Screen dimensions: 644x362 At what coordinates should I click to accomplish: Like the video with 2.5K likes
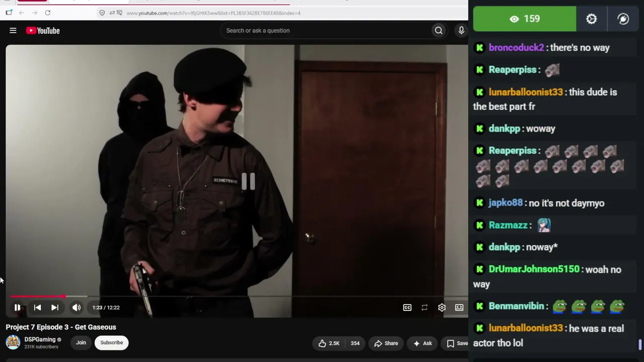pyautogui.click(x=329, y=343)
